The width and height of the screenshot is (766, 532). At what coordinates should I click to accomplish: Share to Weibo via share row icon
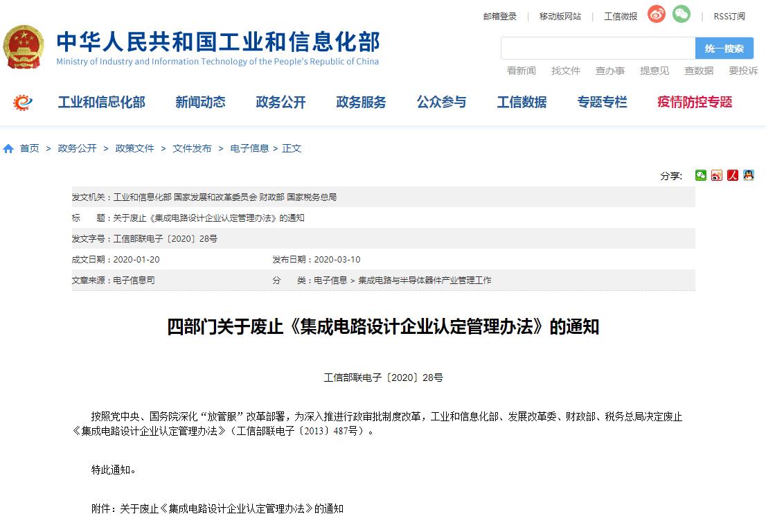point(717,175)
